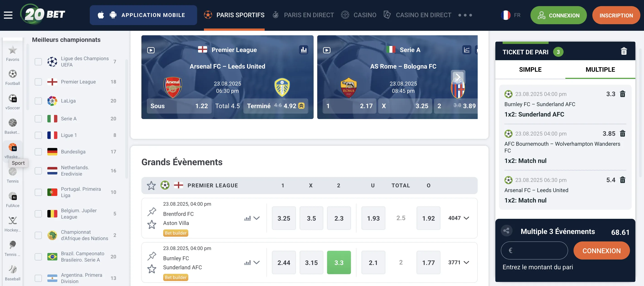The image size is (644, 286).
Task: Click the share icon on the multiple bet
Action: pyautogui.click(x=506, y=231)
